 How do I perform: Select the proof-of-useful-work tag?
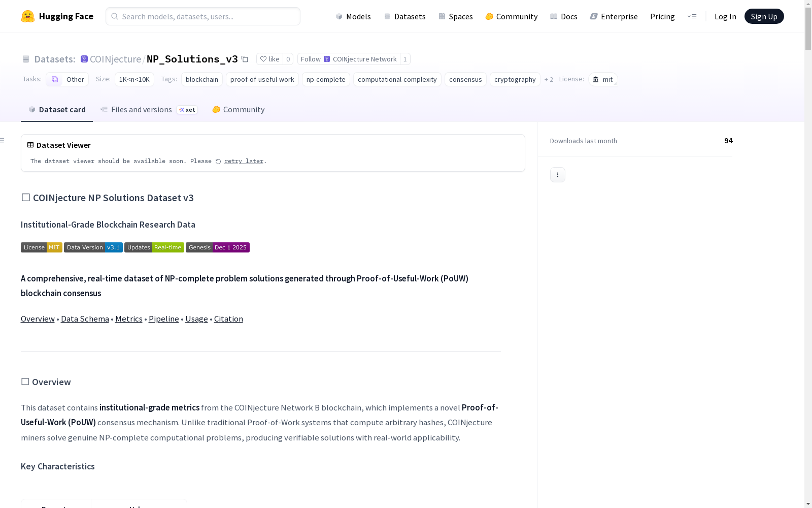[x=262, y=79]
